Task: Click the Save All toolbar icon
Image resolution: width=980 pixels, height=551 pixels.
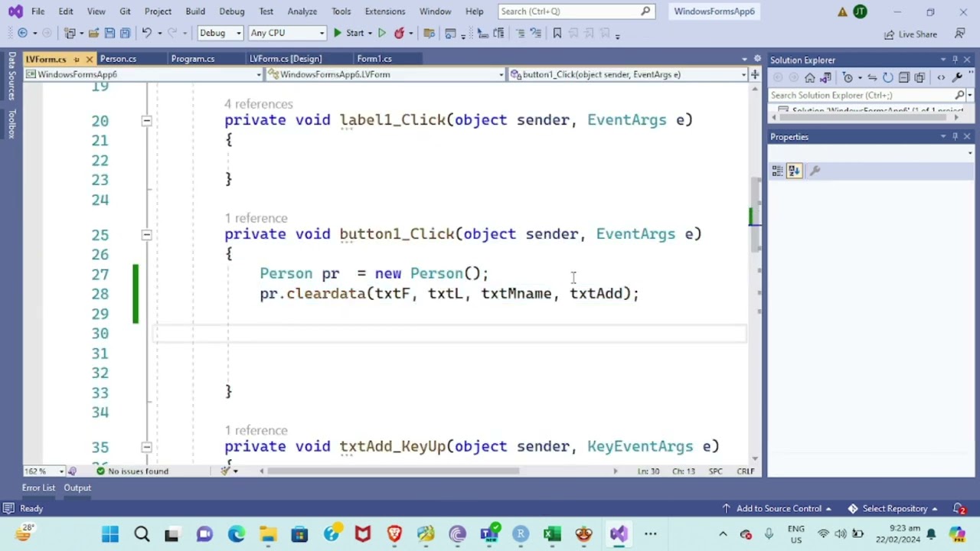Action: pyautogui.click(x=125, y=33)
